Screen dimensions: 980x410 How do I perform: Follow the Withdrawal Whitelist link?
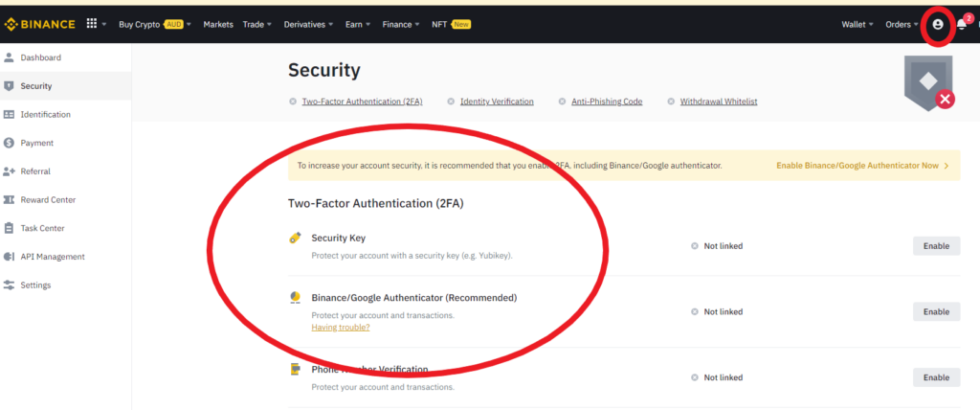[719, 102]
